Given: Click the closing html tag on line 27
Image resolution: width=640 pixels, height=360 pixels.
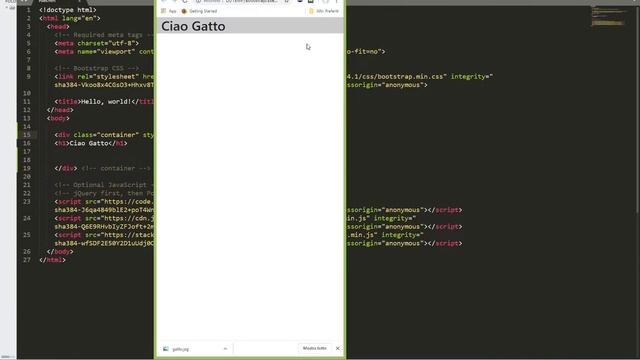Looking at the screenshot, I should click(x=52, y=260).
